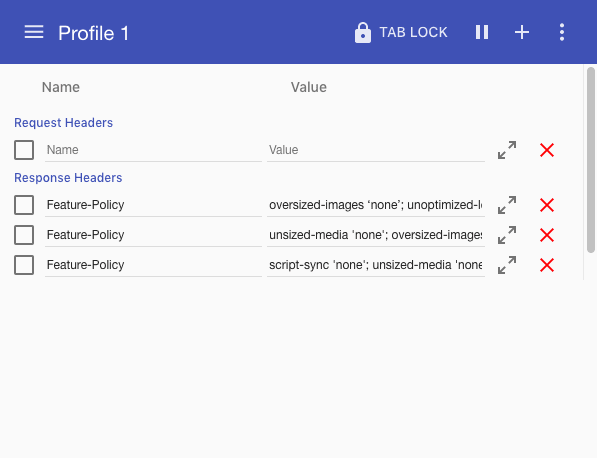Screen dimensions: 597x458
Task: Edit the script-sync 'none' value field
Action: (376, 265)
